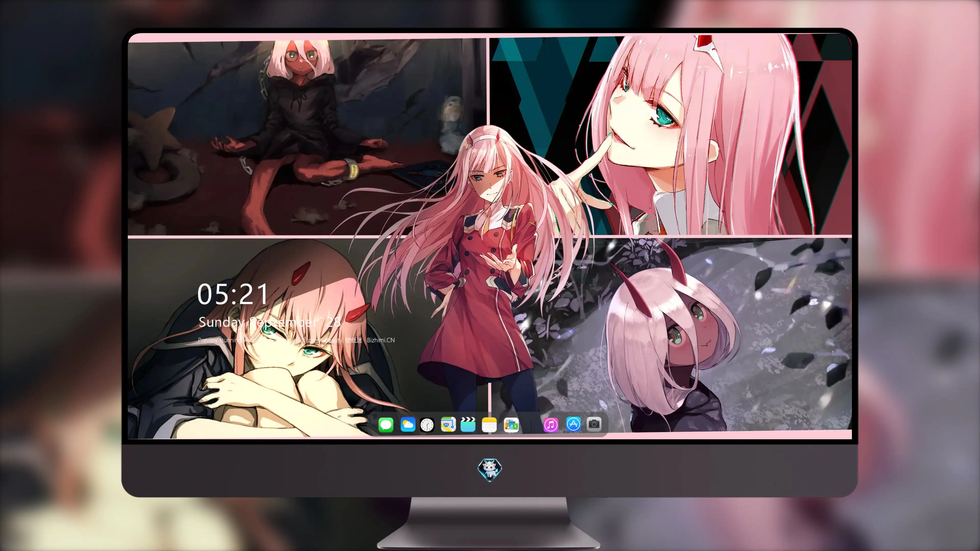Launch the clapperboard Videos app in the dock

tap(468, 424)
